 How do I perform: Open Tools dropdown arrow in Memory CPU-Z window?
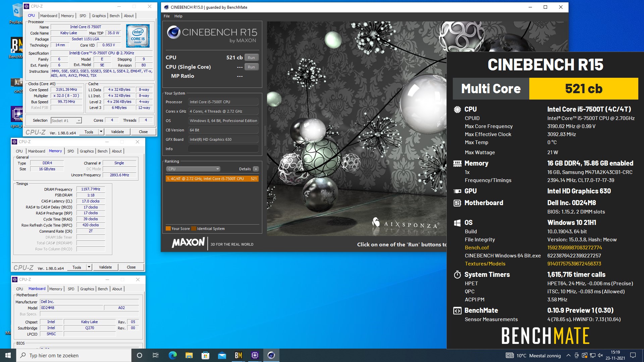pyautogui.click(x=89, y=267)
